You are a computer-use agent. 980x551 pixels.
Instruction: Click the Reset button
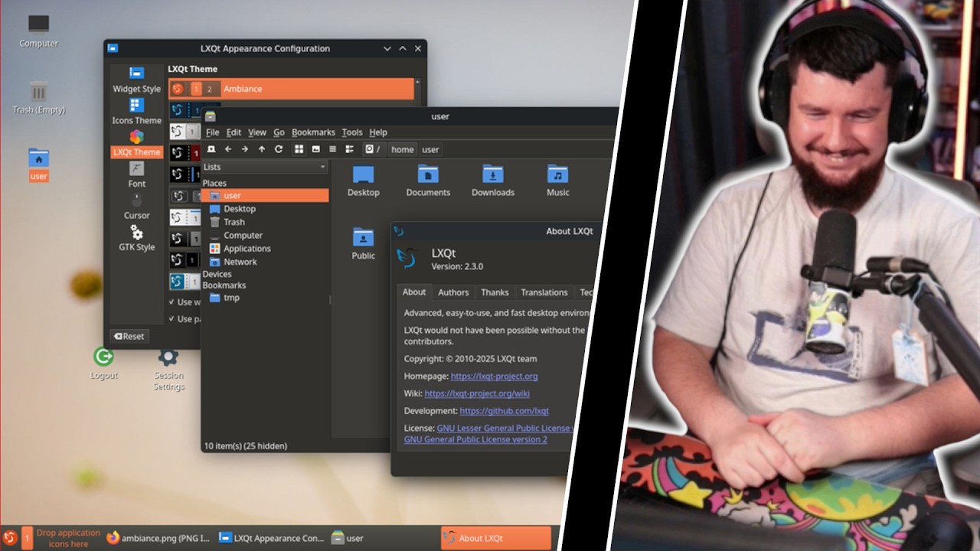129,336
